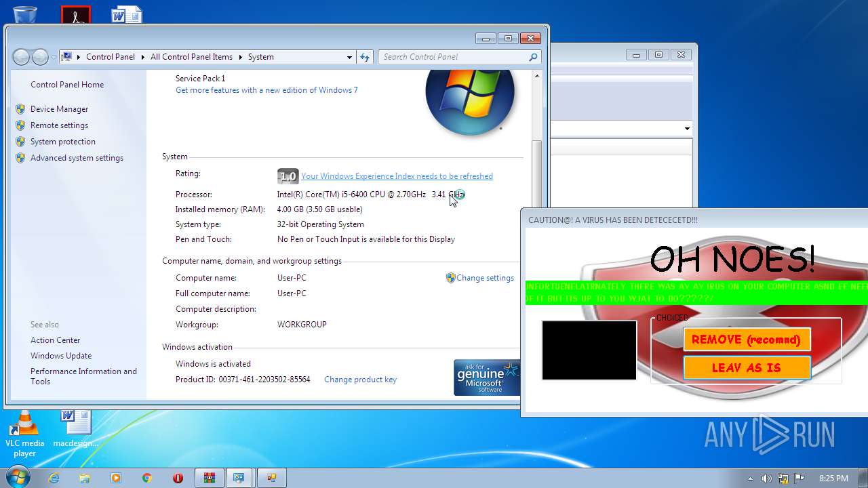The width and height of the screenshot is (868, 488).
Task: Click System breadcrumb segment
Action: 261,57
